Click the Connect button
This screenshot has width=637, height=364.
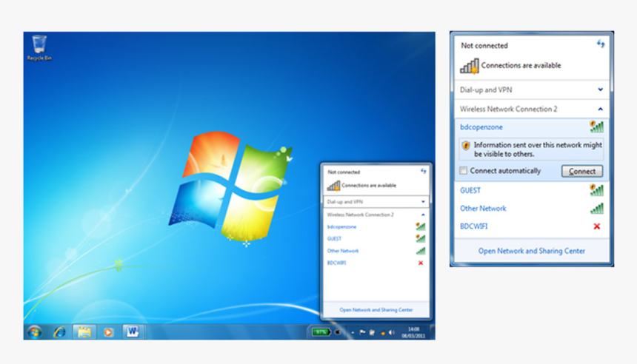581,171
